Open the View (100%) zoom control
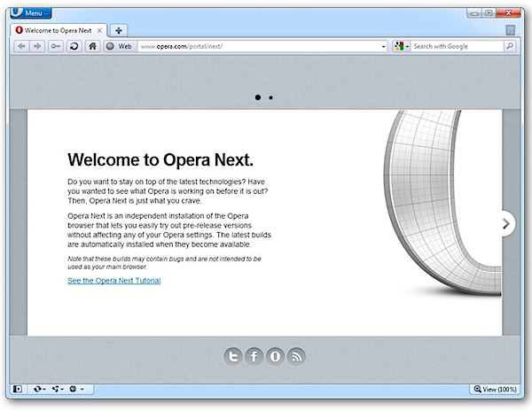The width and height of the screenshot is (532, 411). tap(495, 389)
